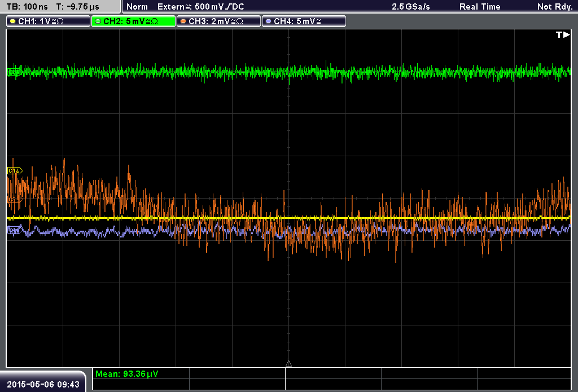This screenshot has height=392, width=578.
Task: Click the green C2 ground level marker
Action: [14, 72]
